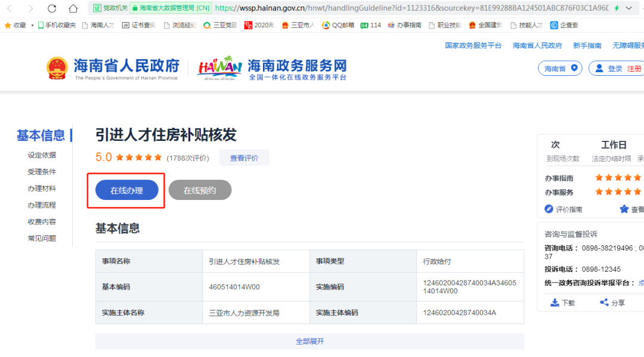Open the 海南省 region dropdown
The height and width of the screenshot is (357, 644).
pyautogui.click(x=559, y=68)
